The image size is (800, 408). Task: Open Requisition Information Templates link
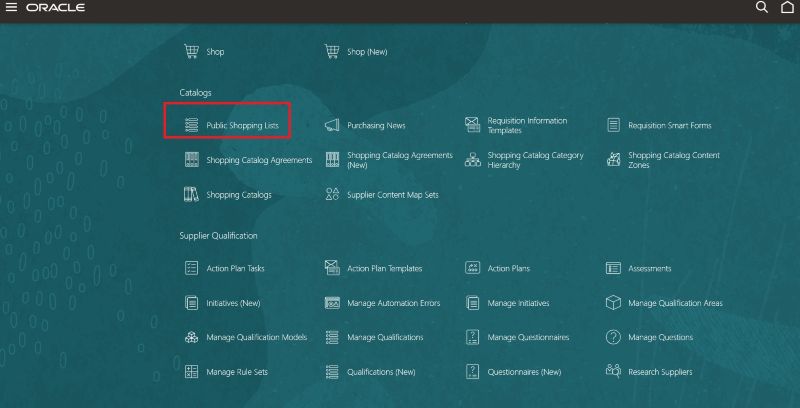(x=527, y=125)
